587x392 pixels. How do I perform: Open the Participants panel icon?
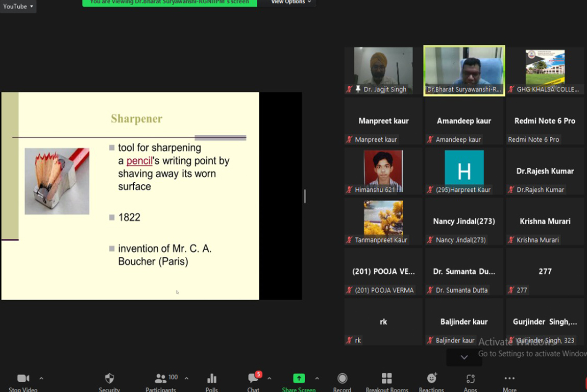click(x=161, y=378)
